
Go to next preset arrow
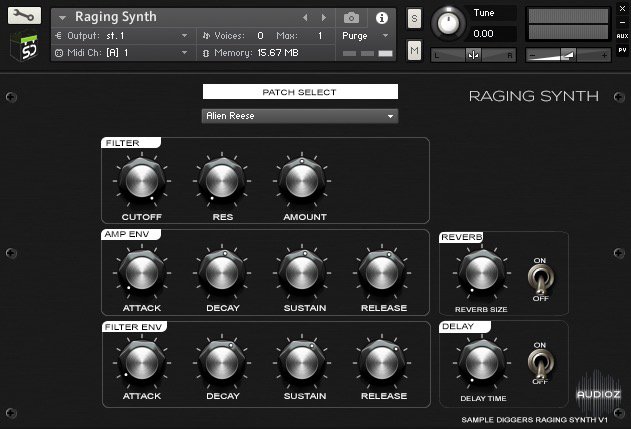[324, 18]
